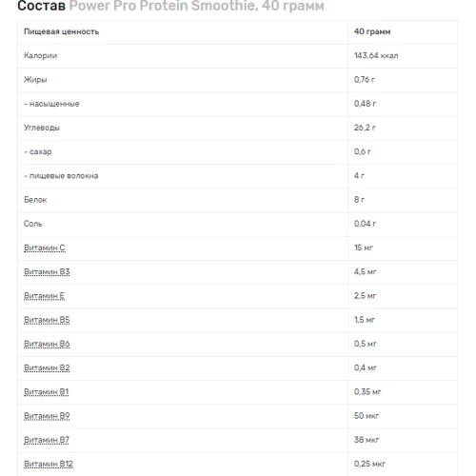This screenshot has width=476, height=476.
Task: Open the Витамин B7 link
Action: pyautogui.click(x=47, y=440)
